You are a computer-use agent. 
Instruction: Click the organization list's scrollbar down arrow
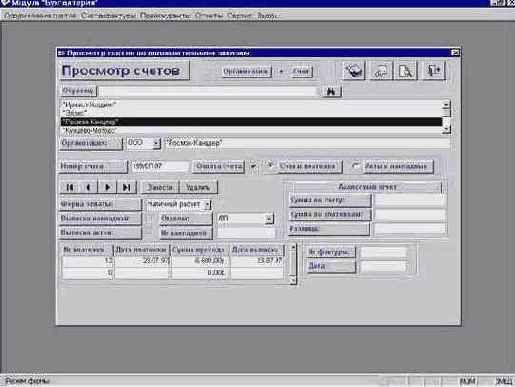(446, 129)
